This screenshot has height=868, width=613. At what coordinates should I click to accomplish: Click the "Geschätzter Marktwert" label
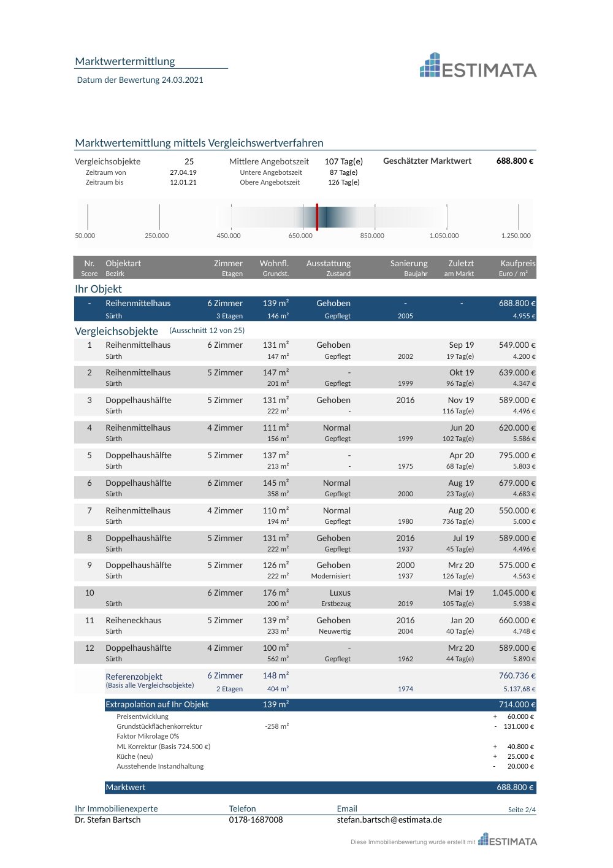point(427,161)
